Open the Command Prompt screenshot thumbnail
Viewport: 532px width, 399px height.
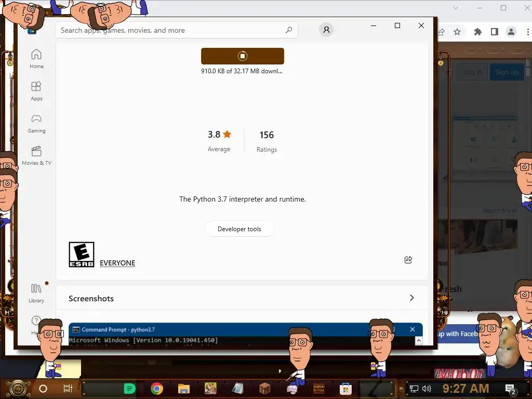click(x=245, y=334)
